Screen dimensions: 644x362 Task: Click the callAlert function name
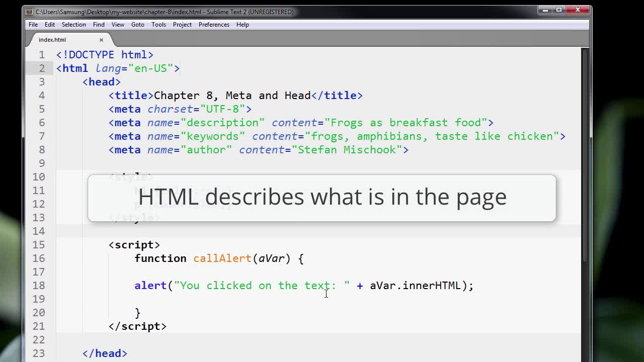click(222, 258)
